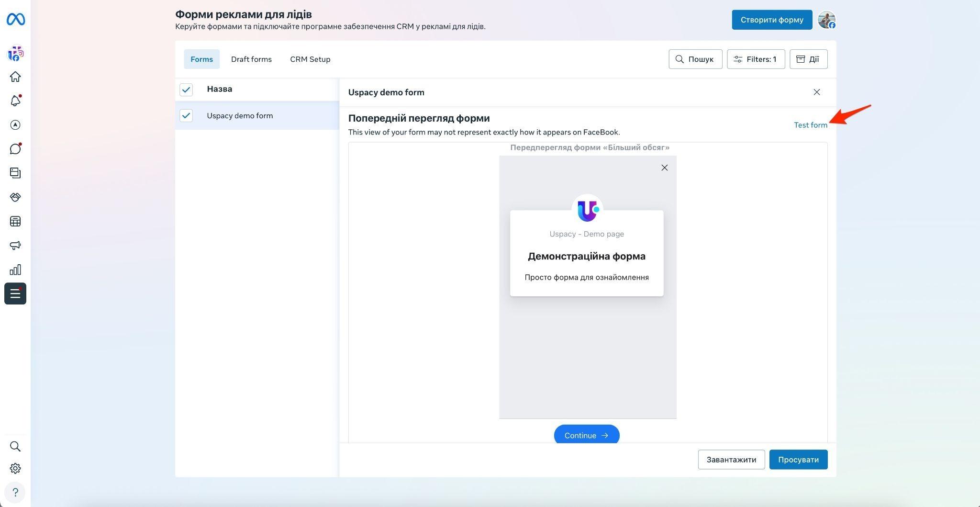The image size is (980, 507).
Task: Open the All tools hamburger menu
Action: coord(15,294)
